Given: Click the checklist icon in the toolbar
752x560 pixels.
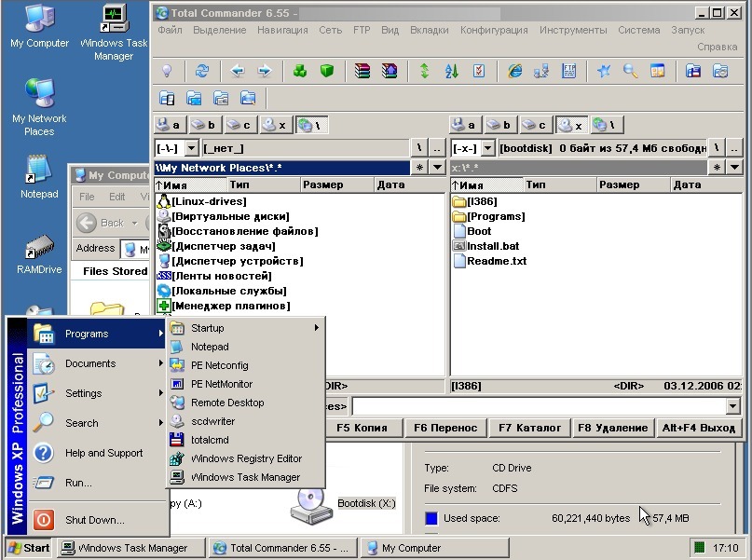Looking at the screenshot, I should click(x=479, y=71).
